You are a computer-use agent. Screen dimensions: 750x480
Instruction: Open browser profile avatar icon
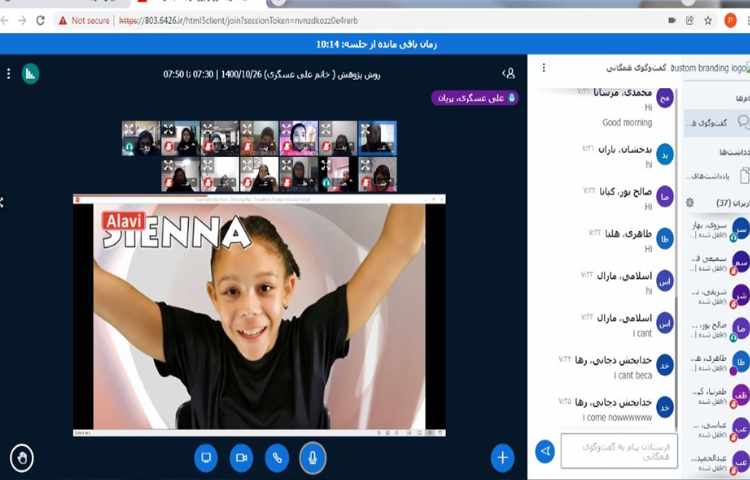(731, 19)
